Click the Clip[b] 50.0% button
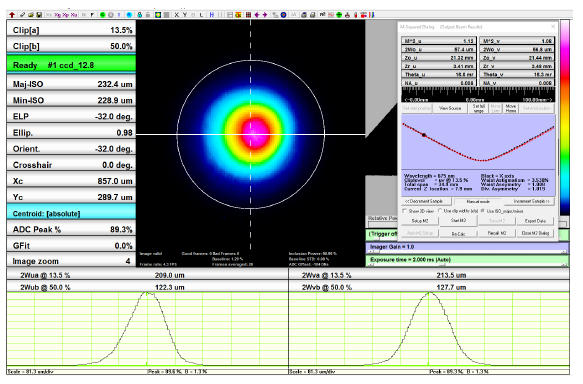Image resolution: width=583 pixels, height=384 pixels. coord(71,46)
